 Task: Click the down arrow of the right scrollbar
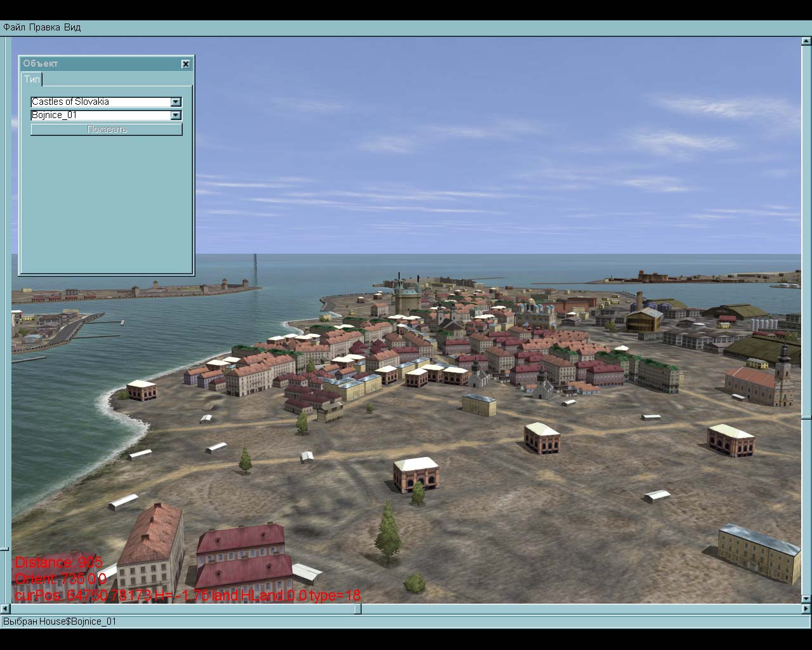coord(806,599)
